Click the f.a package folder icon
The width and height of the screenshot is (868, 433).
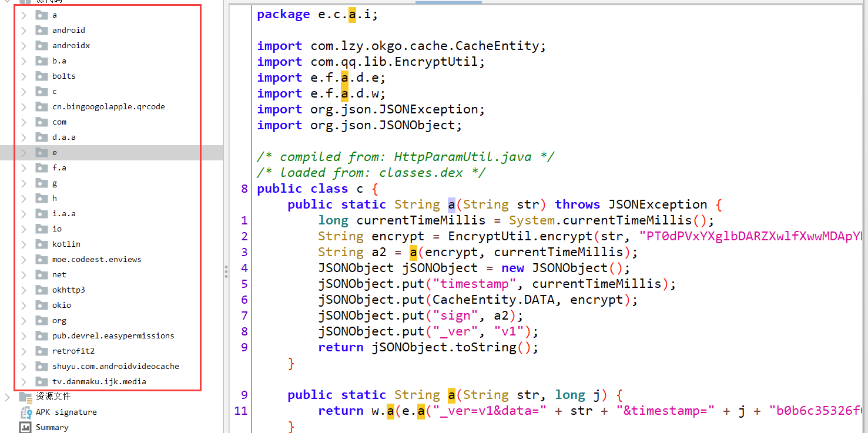pyautogui.click(x=41, y=167)
